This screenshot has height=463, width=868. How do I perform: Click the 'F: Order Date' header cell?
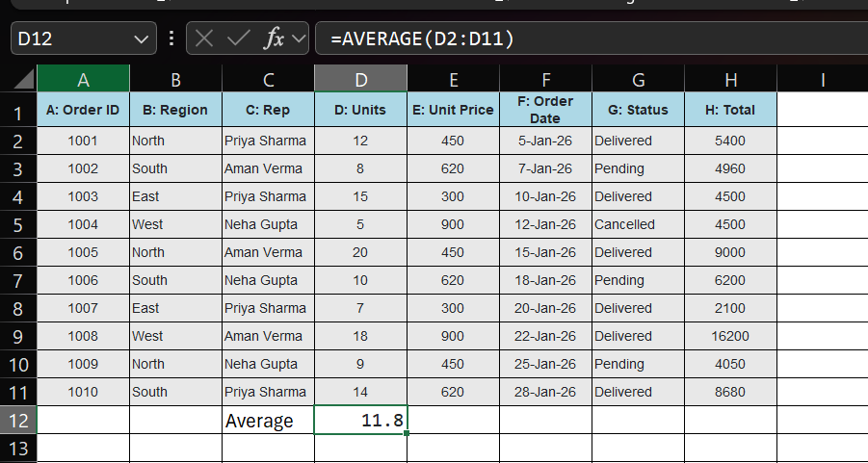click(x=546, y=110)
